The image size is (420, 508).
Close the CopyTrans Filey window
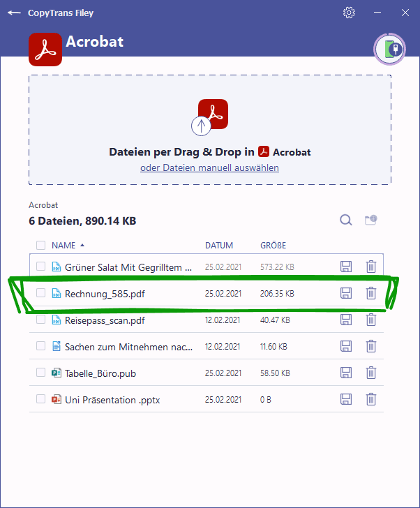(405, 13)
